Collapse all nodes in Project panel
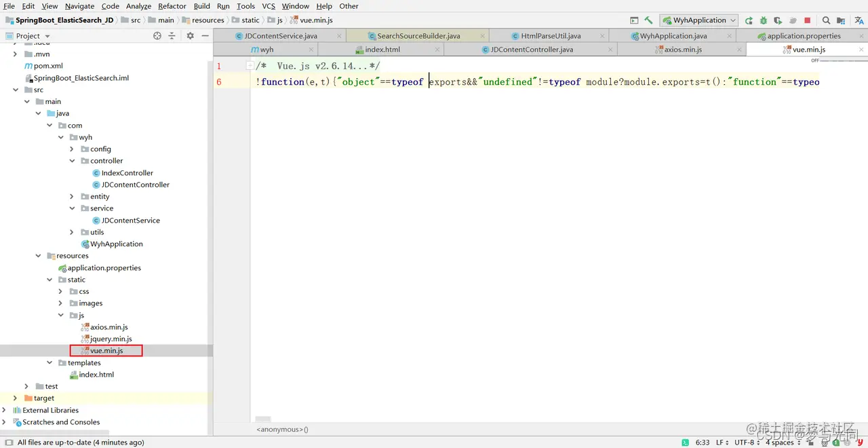The width and height of the screenshot is (868, 448). [x=172, y=35]
